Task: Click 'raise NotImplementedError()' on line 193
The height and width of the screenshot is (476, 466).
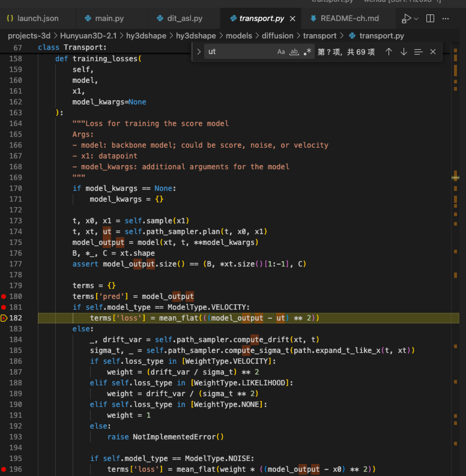Action: click(165, 437)
